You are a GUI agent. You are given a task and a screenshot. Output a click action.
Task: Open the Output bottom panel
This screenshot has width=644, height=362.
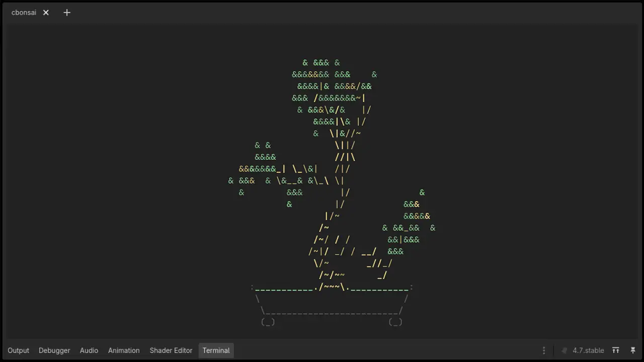point(19,350)
